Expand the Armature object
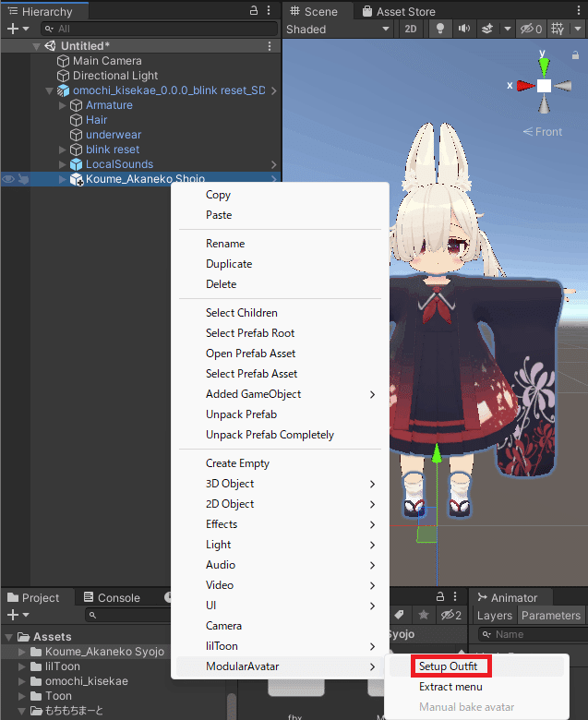This screenshot has height=720, width=588. (x=63, y=105)
